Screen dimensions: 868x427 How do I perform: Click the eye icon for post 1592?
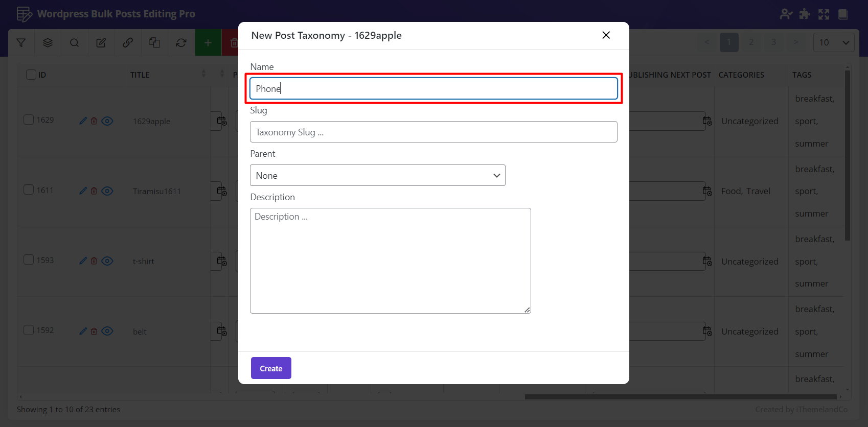[107, 331]
